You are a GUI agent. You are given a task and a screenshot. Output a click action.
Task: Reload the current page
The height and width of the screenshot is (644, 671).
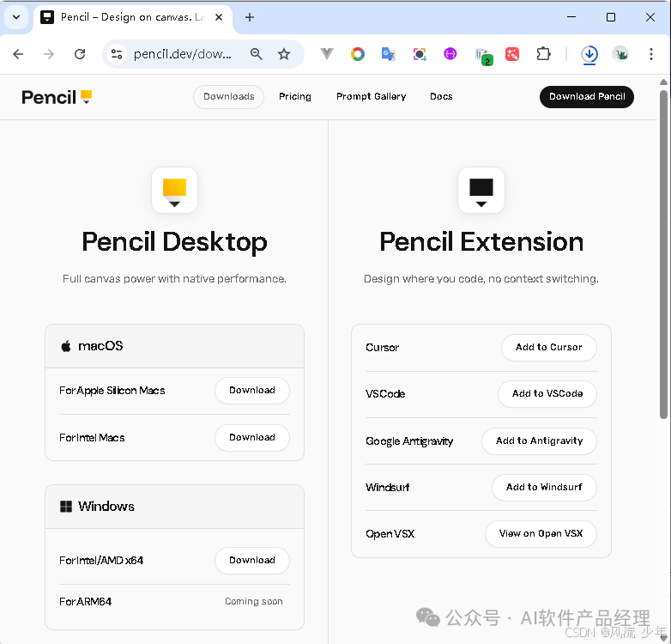(x=80, y=54)
